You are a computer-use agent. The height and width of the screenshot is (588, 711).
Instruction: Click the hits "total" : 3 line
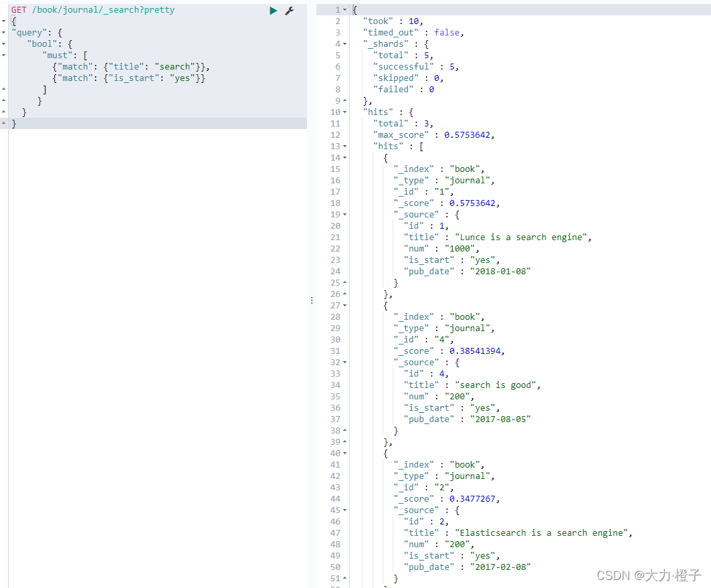(x=403, y=123)
